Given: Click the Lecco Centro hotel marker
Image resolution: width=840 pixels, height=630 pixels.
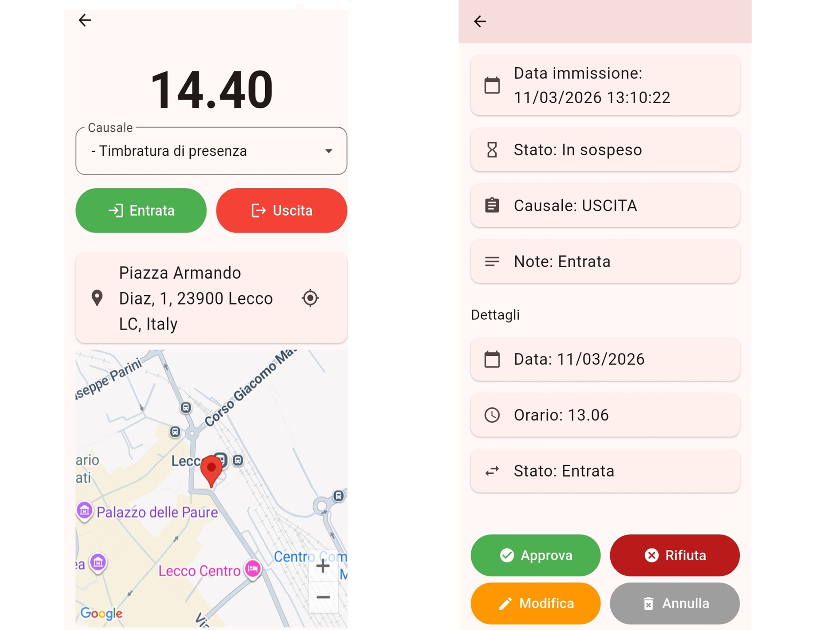Looking at the screenshot, I should 252,569.
